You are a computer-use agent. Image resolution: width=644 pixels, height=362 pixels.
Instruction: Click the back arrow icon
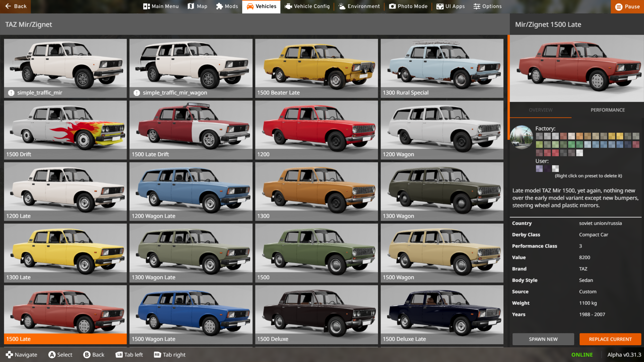[x=8, y=6]
